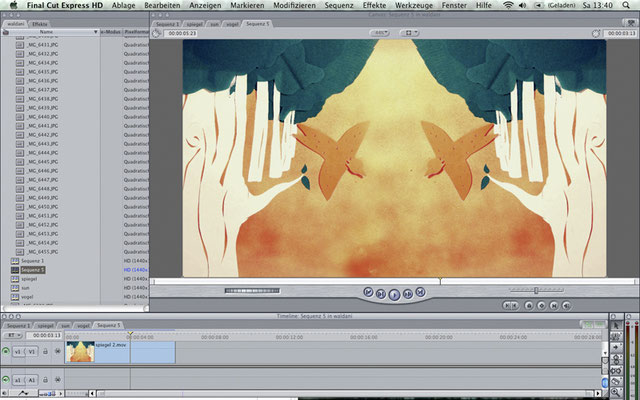
Task: Open the RT pop-up menu in timeline
Action: click(13, 336)
